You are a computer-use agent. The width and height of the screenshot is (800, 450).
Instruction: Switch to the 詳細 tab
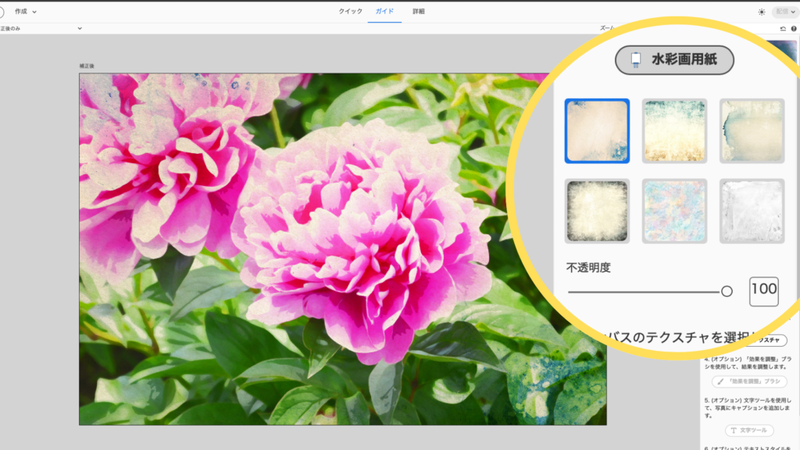(418, 11)
